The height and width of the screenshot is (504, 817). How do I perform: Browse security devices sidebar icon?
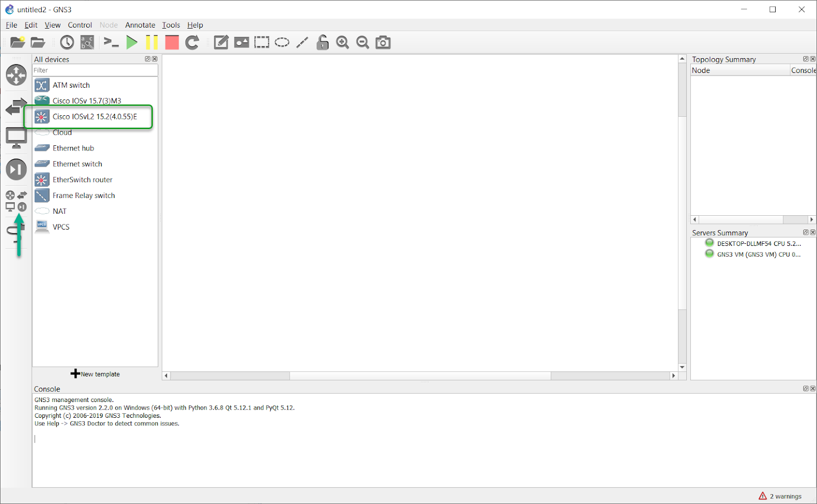click(16, 169)
